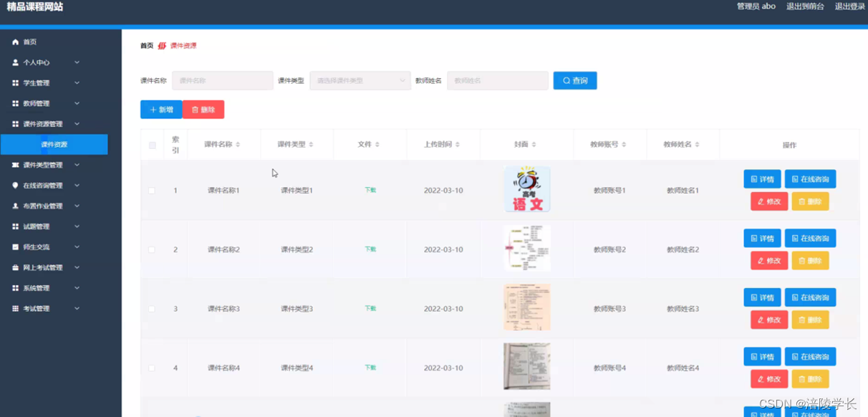Click the cell 教师姓名2
The image size is (868, 417).
click(x=683, y=250)
